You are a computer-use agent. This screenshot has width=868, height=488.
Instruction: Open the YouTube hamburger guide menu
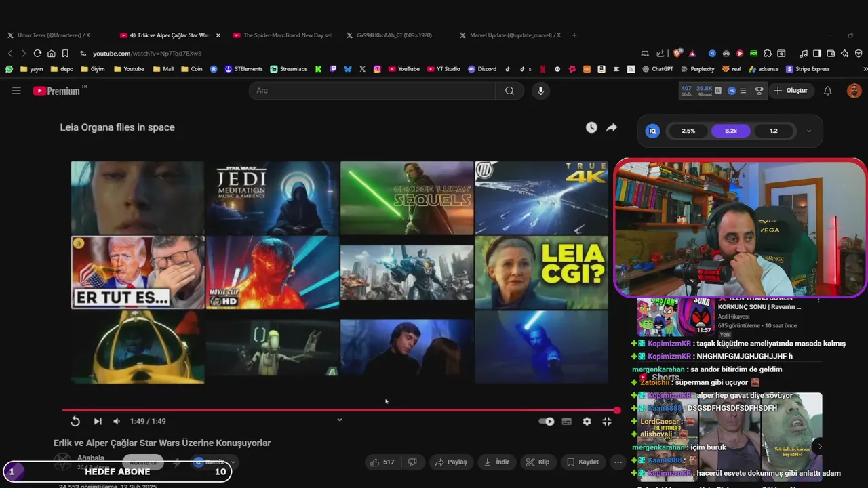[x=16, y=91]
